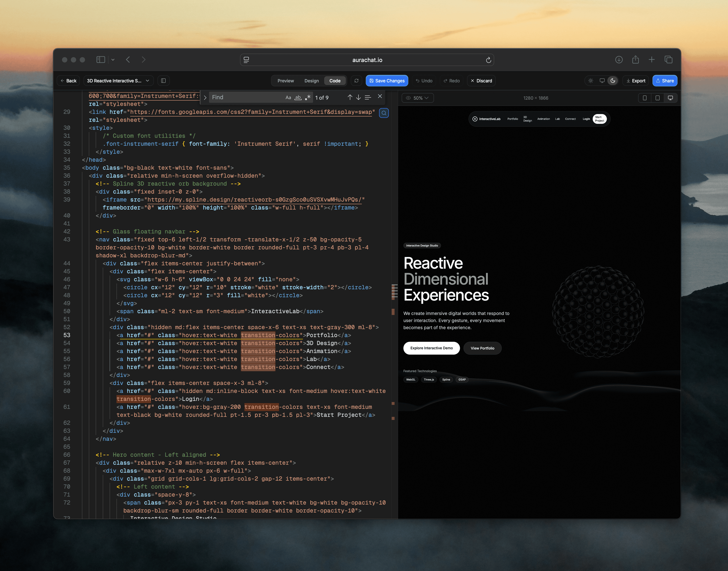Screen dimensions: 728x571
Task: Go to previous match
Action: [x=350, y=97]
